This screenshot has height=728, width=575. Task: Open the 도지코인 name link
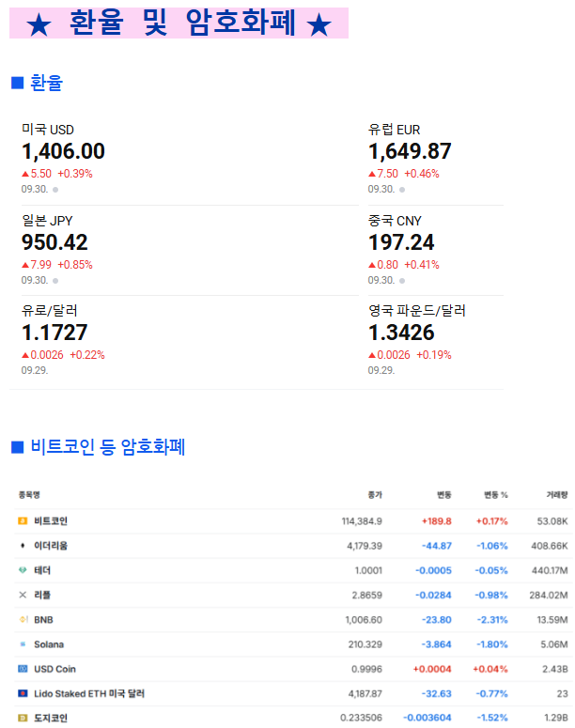51,718
